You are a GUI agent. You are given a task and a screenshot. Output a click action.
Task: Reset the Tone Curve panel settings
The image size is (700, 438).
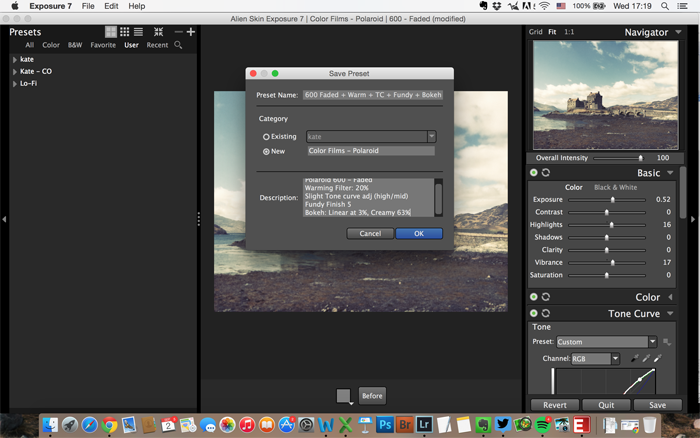(546, 313)
